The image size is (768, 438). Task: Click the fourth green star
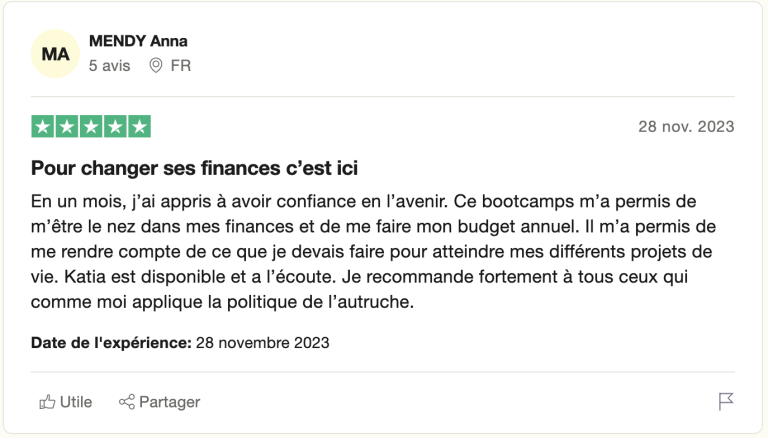point(115,127)
